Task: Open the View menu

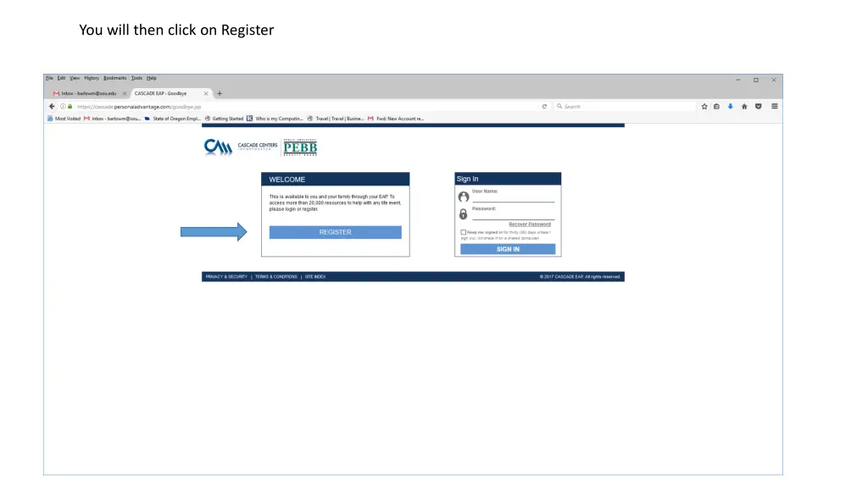Action: point(75,78)
